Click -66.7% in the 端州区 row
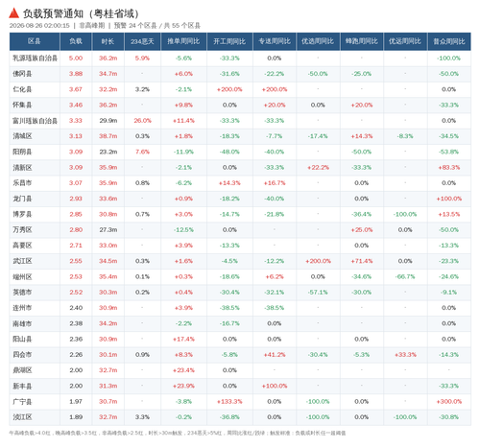This screenshot has width=480, height=448. 405,277
